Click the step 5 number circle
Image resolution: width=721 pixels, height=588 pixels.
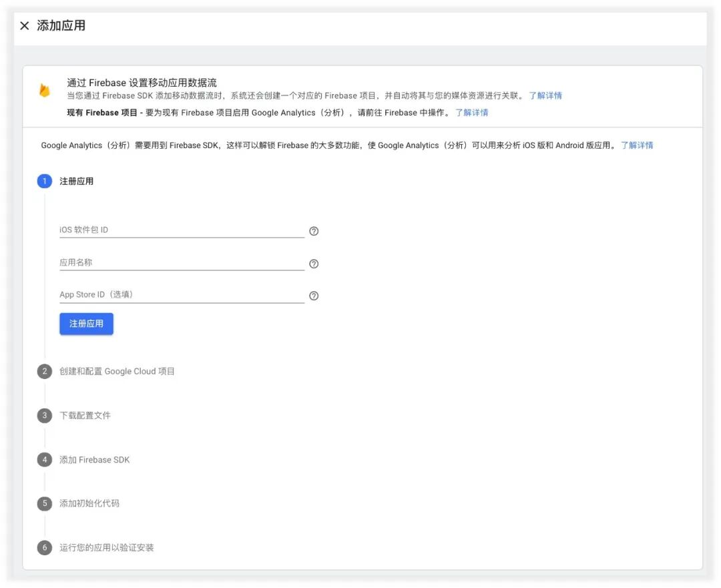pos(45,503)
